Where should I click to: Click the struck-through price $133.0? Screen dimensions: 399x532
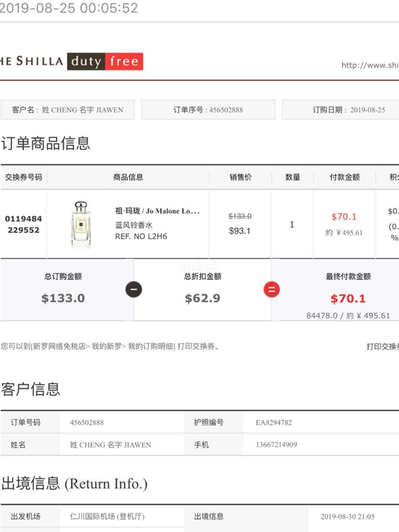click(x=240, y=216)
